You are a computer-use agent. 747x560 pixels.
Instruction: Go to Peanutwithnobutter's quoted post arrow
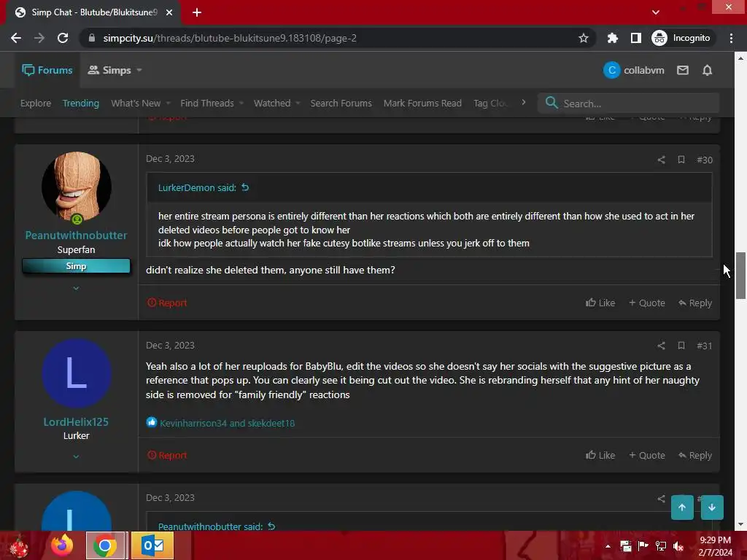pyautogui.click(x=271, y=526)
